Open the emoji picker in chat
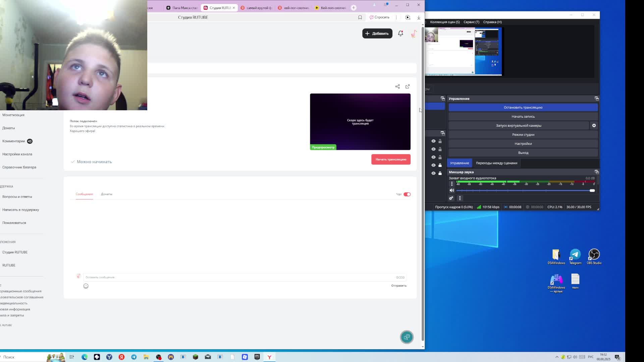This screenshot has width=644, height=362. [x=86, y=286]
